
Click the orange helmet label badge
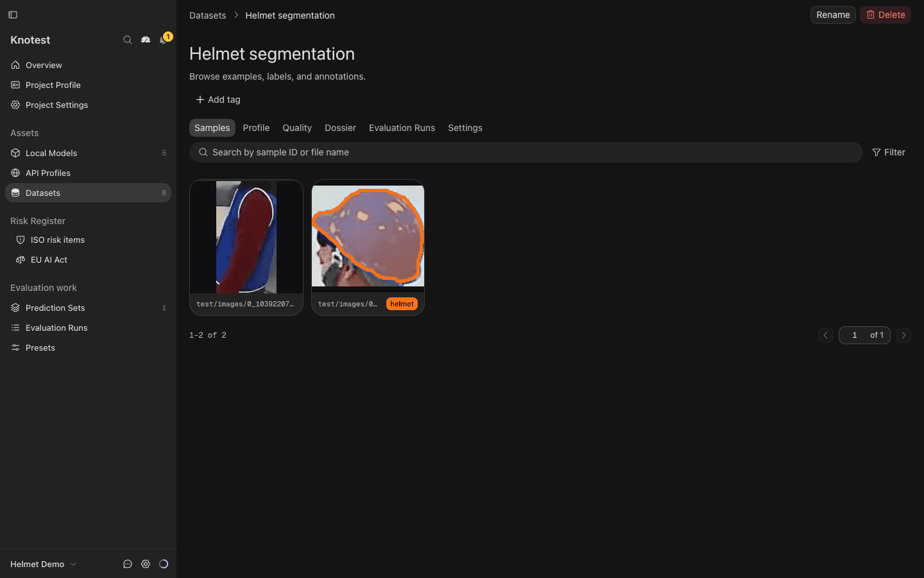(402, 304)
